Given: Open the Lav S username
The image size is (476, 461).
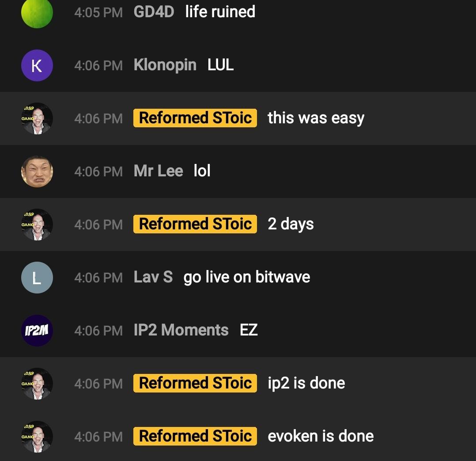Looking at the screenshot, I should (x=153, y=277).
